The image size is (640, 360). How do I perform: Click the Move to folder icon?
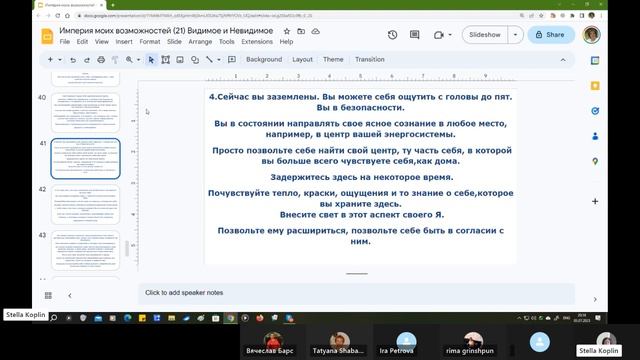coord(301,31)
